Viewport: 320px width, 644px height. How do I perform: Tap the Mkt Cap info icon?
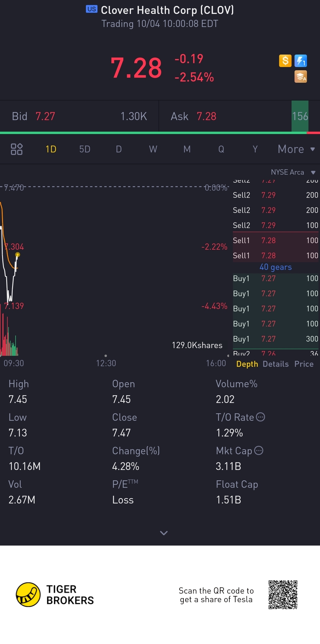click(x=259, y=450)
